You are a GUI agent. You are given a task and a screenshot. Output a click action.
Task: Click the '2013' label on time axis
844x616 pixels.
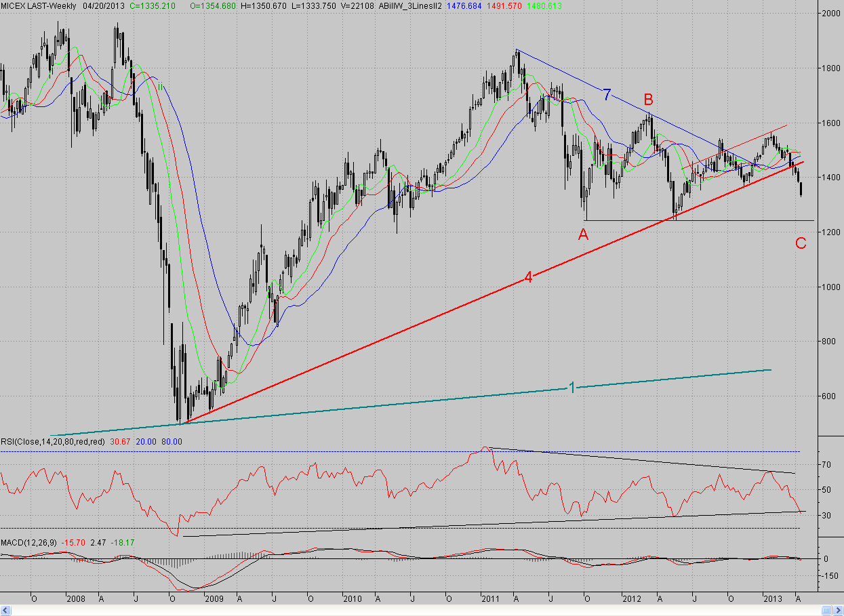[773, 599]
